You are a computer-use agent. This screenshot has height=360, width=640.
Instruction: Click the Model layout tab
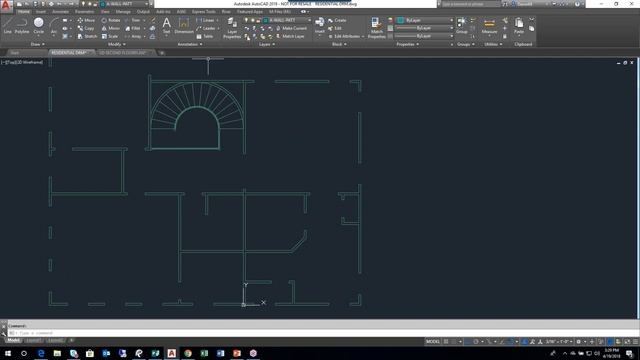[13, 340]
